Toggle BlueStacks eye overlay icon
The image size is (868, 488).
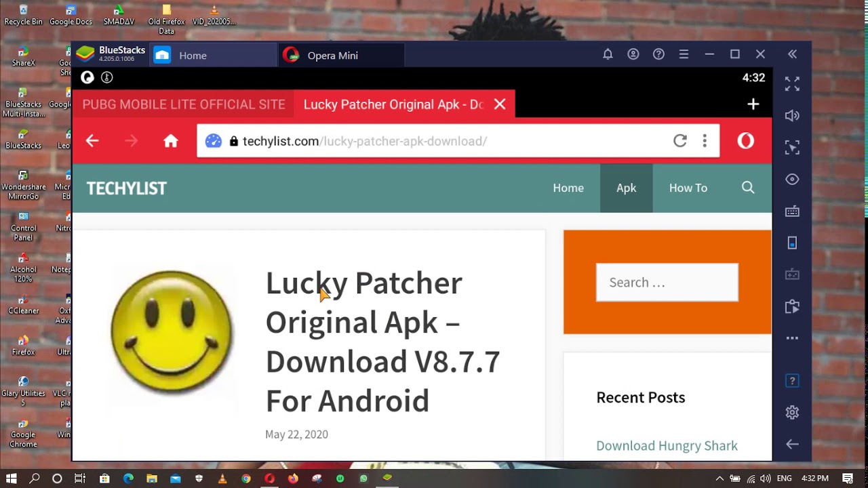pyautogui.click(x=792, y=180)
